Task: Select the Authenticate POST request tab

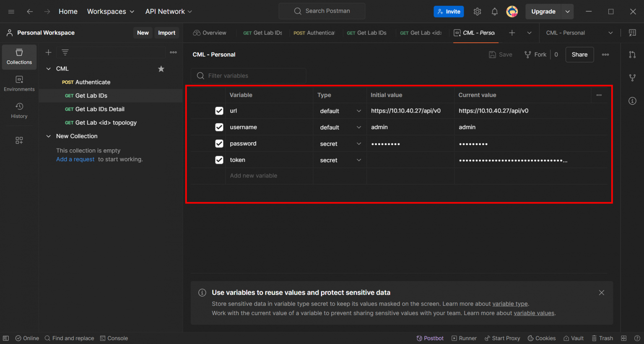Action: click(314, 33)
